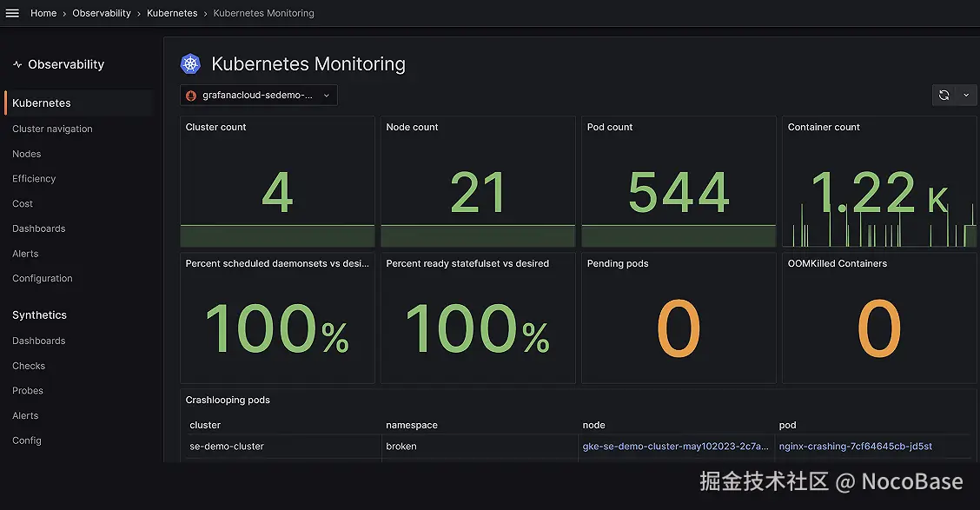Click the Kubernetes Monitoring dashboard helm icon
This screenshot has width=980, height=510.
click(190, 63)
